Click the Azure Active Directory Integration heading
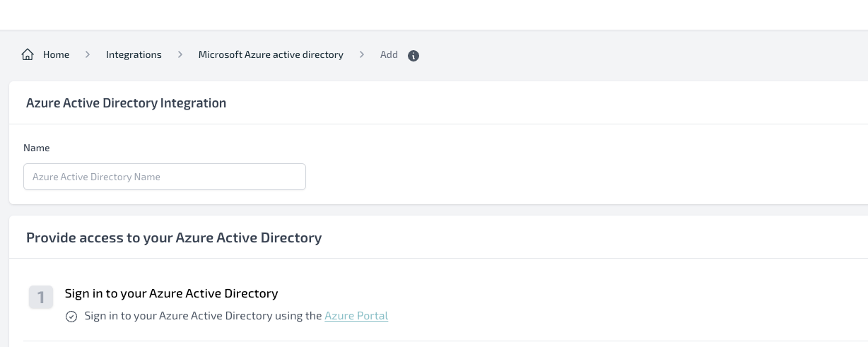This screenshot has height=347, width=868. (x=127, y=103)
